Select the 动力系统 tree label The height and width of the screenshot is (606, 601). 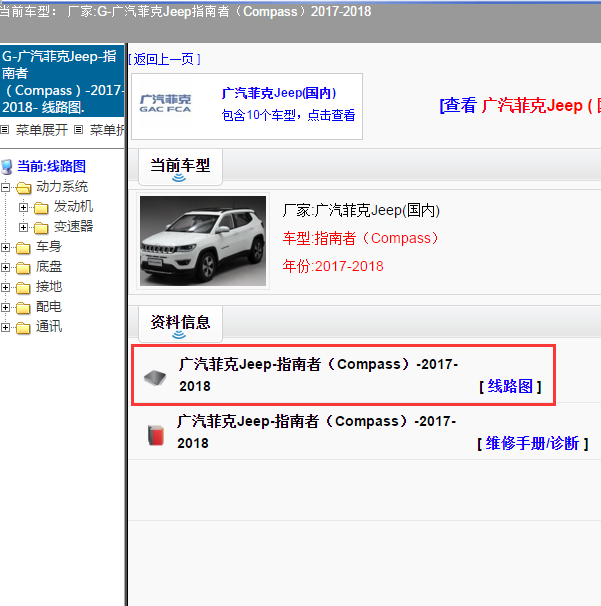pos(62,187)
